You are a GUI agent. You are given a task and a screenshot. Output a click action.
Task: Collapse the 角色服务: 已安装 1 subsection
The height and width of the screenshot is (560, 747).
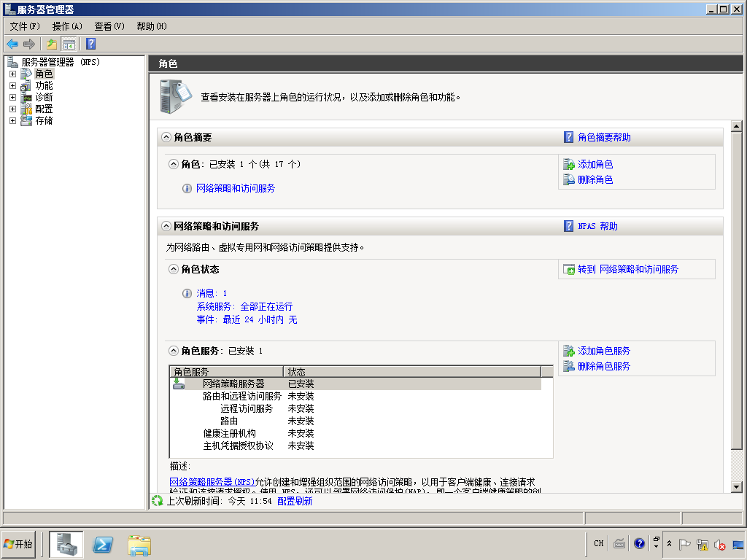click(x=174, y=351)
